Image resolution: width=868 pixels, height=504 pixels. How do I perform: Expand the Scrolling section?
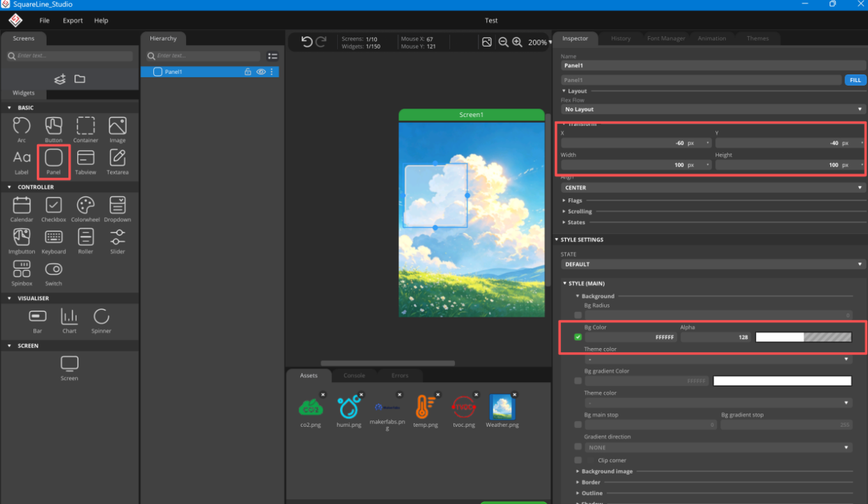(x=580, y=212)
